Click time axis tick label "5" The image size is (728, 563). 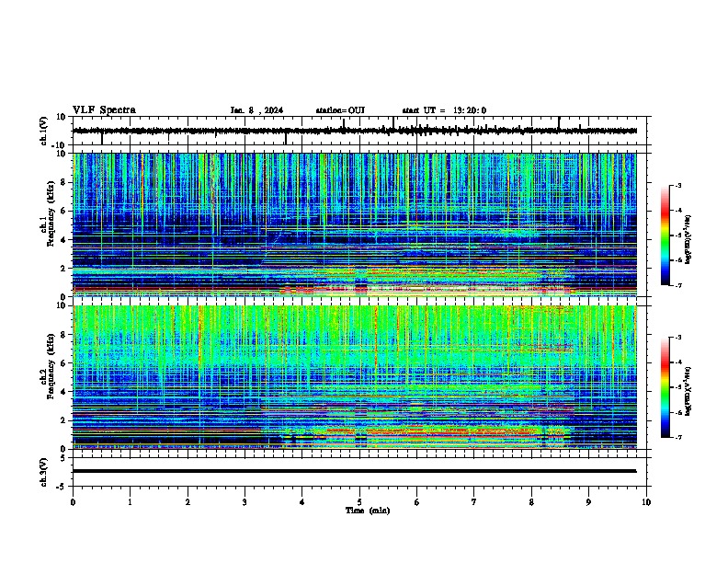pos(359,502)
